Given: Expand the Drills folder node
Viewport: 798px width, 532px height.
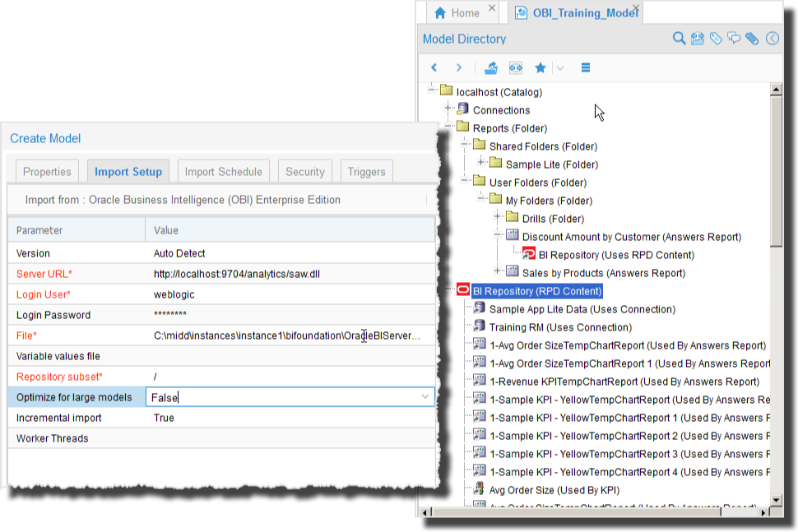Looking at the screenshot, I should pyautogui.click(x=497, y=218).
